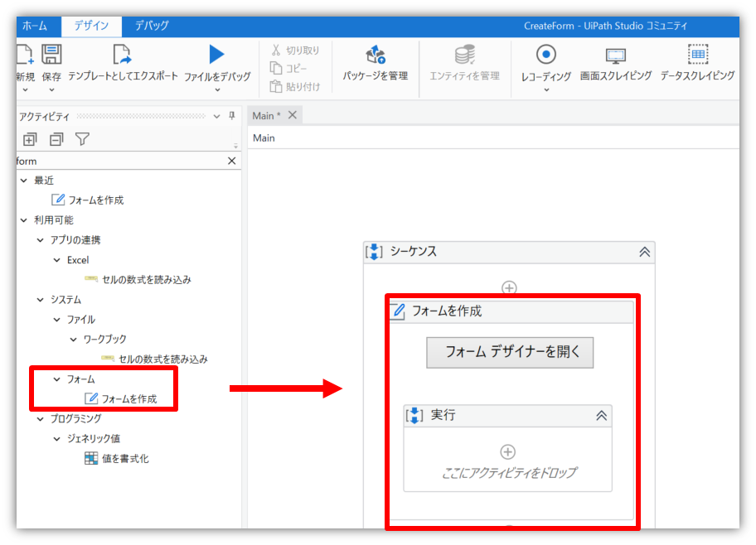Image resolution: width=756 pixels, height=545 pixels.
Task: Pin the アクティビティ panel
Action: point(232,116)
